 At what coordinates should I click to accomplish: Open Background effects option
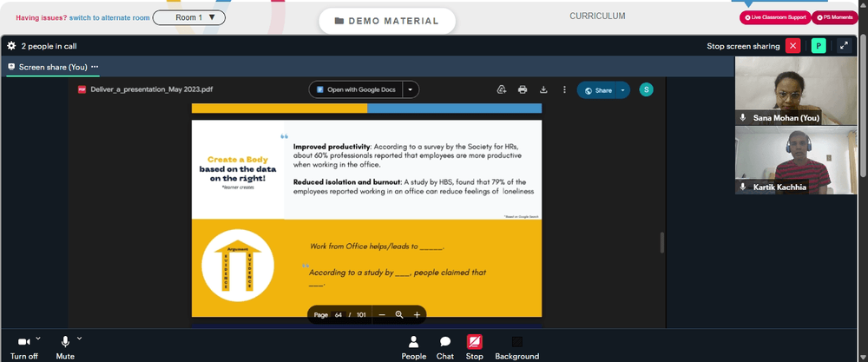pos(517,348)
